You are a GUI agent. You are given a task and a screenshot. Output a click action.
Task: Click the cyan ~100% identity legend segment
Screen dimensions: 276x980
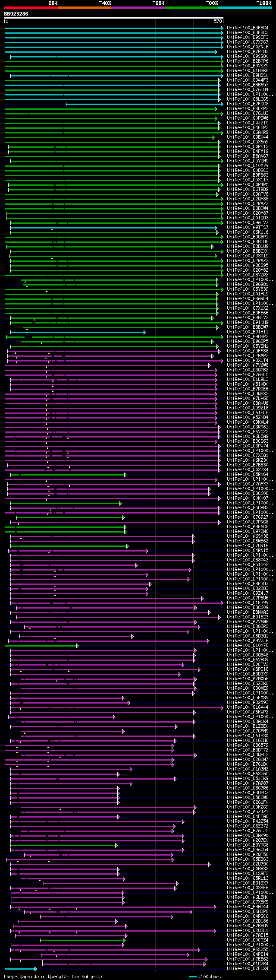[x=245, y=7]
